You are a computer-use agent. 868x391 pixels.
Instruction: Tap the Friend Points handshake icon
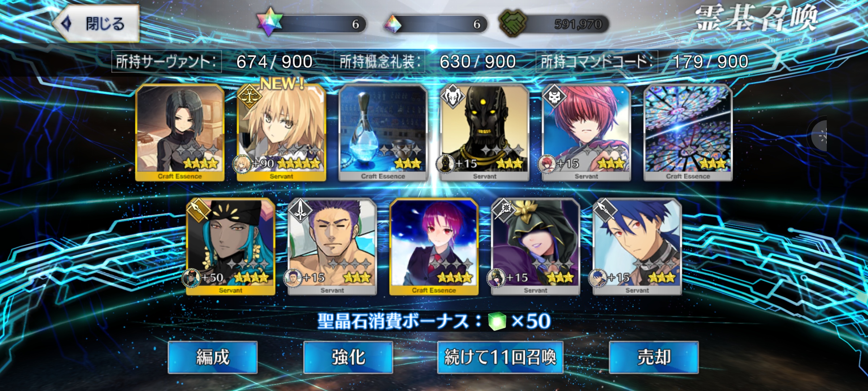tap(512, 22)
